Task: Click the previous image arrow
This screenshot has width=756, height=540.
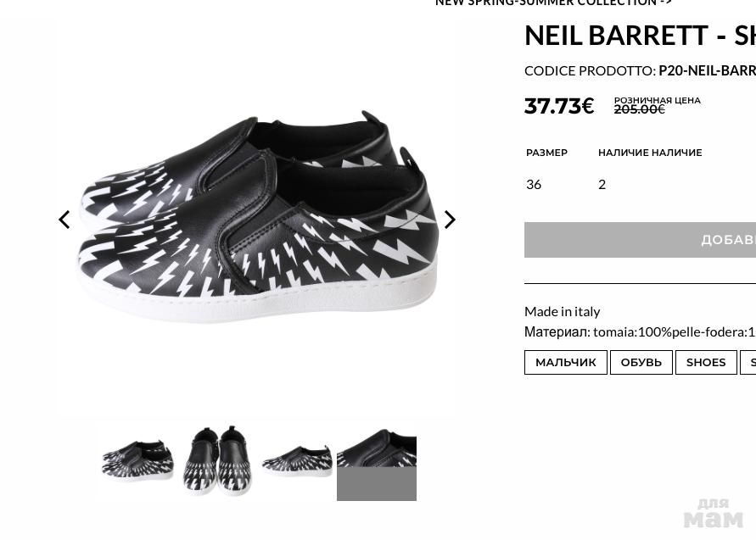Action: [64, 220]
